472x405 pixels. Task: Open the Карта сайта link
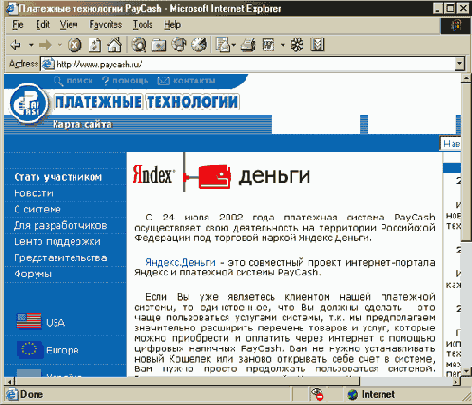click(x=82, y=125)
